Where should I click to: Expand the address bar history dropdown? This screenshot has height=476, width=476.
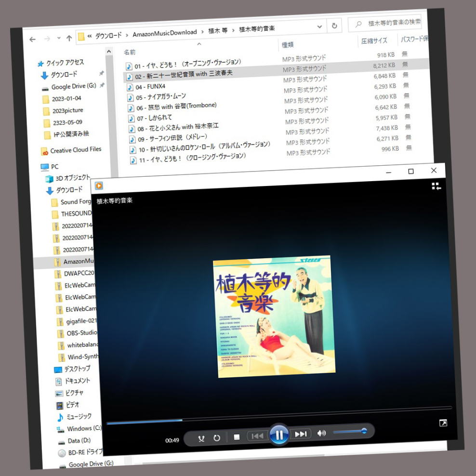319,26
